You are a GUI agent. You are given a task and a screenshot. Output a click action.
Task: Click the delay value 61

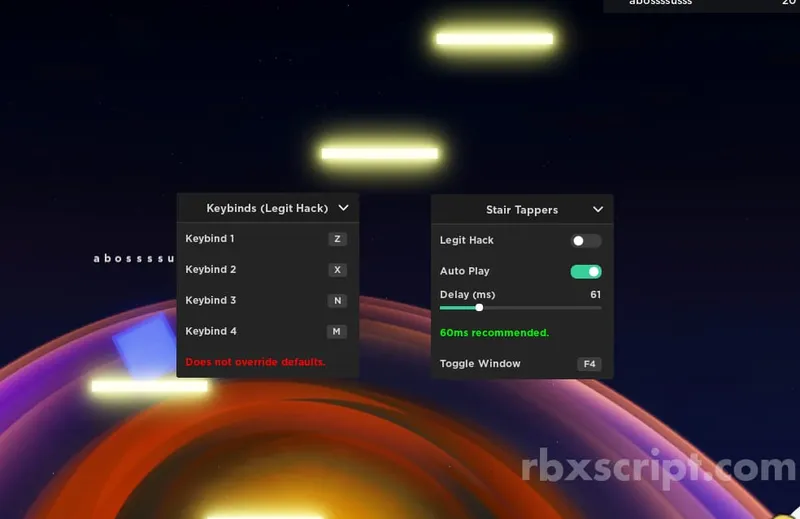pos(595,294)
